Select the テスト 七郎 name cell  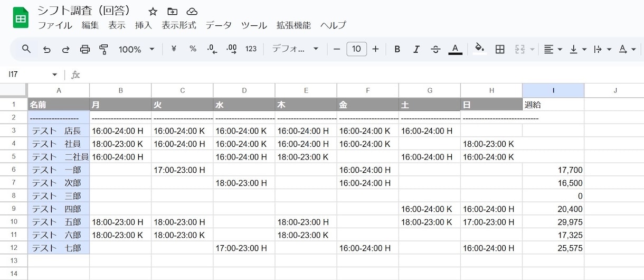pos(59,248)
